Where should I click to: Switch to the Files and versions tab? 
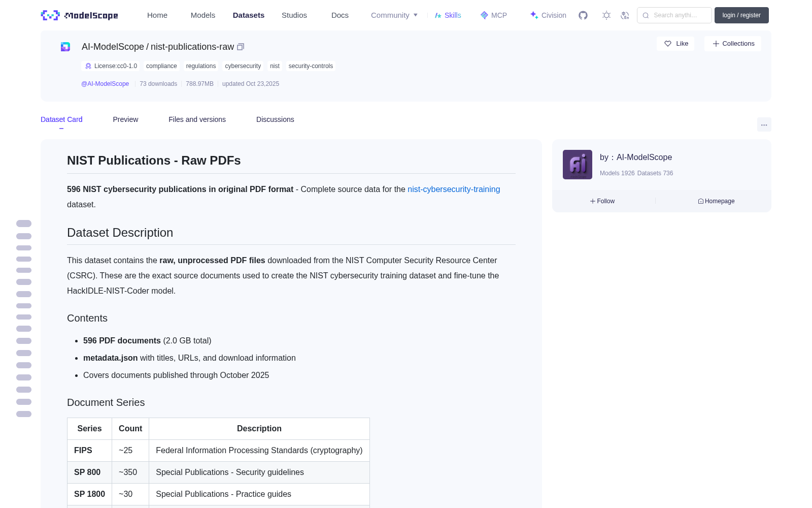(x=197, y=119)
